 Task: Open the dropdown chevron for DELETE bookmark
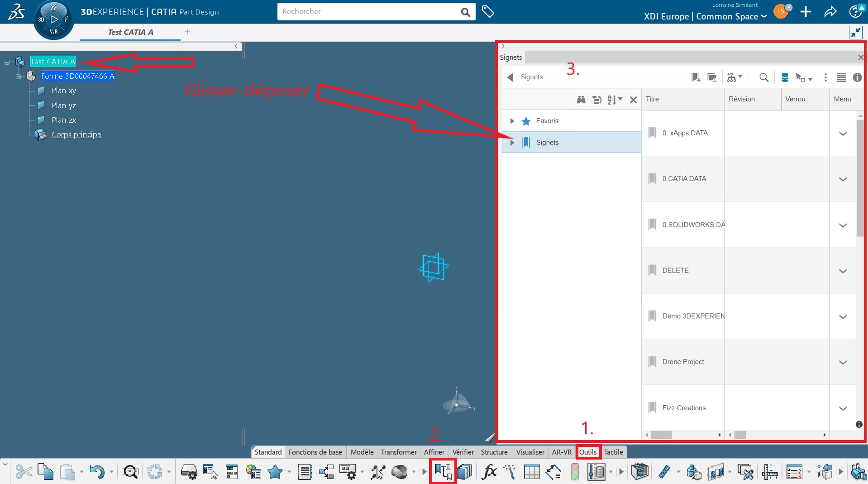point(843,271)
